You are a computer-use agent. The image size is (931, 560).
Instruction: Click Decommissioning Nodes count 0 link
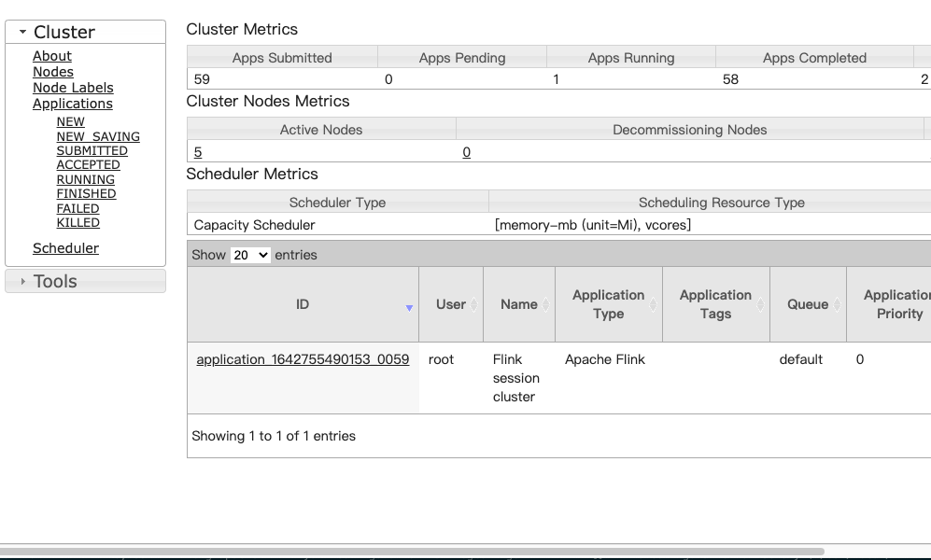pyautogui.click(x=467, y=152)
